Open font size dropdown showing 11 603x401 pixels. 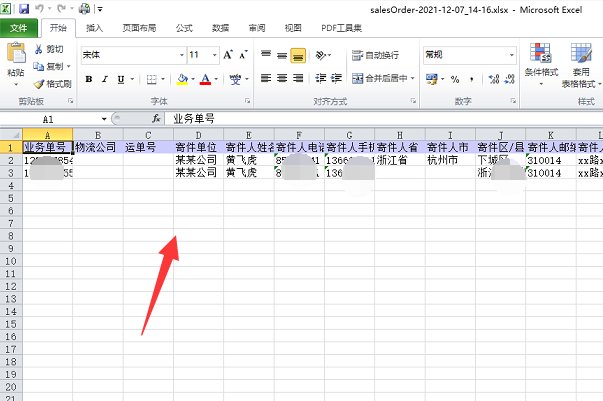click(215, 55)
